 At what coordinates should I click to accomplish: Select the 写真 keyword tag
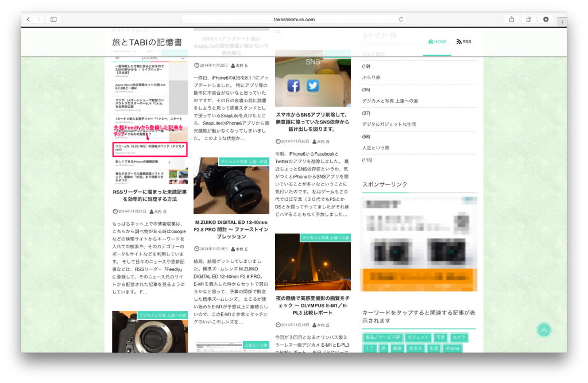tap(440, 337)
